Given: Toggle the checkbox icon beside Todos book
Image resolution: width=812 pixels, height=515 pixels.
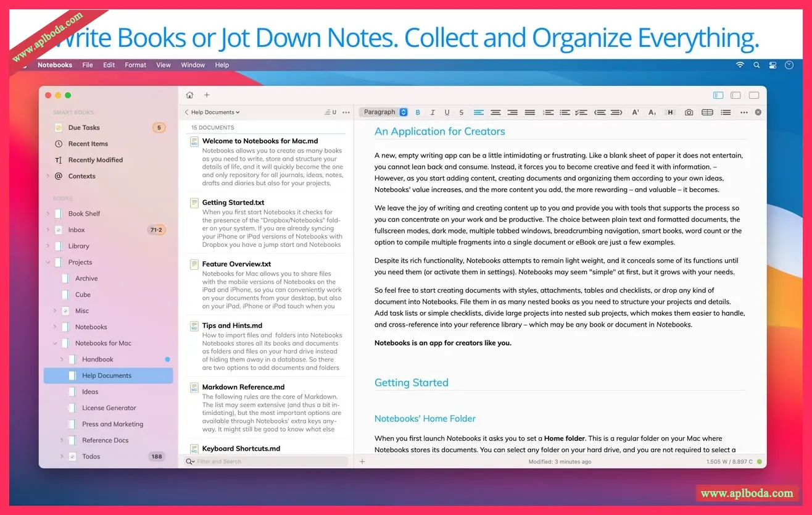Looking at the screenshot, I should point(72,457).
